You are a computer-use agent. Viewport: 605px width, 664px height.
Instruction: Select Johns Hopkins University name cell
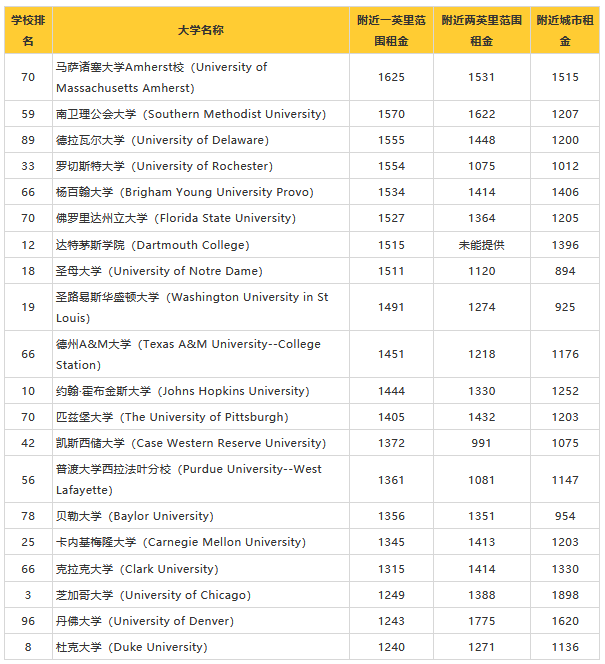[x=201, y=391]
